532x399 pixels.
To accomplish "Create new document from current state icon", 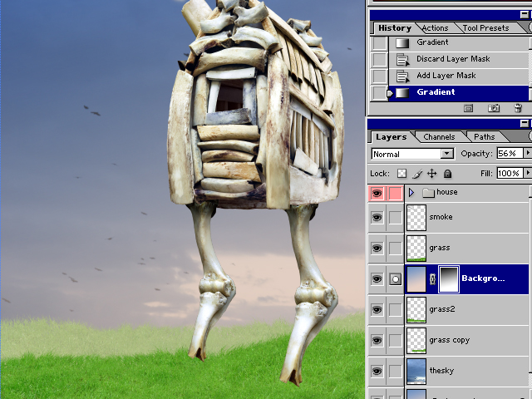I will coord(469,108).
